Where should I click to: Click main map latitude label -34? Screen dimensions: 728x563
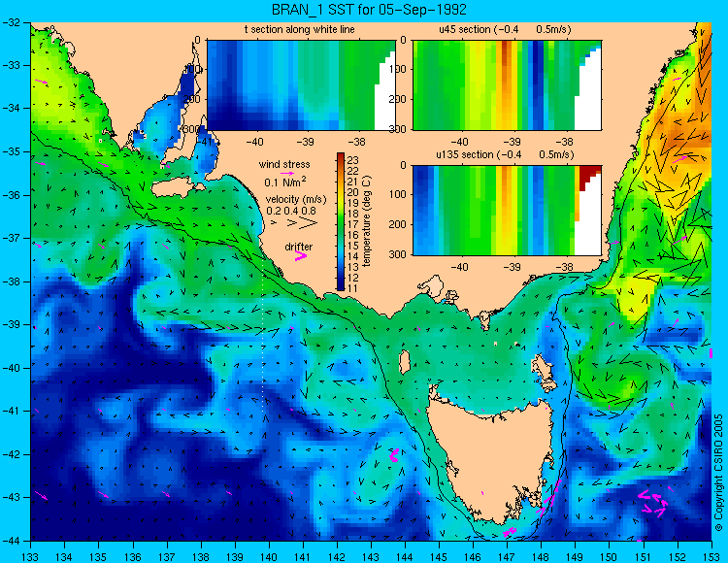tap(11, 109)
